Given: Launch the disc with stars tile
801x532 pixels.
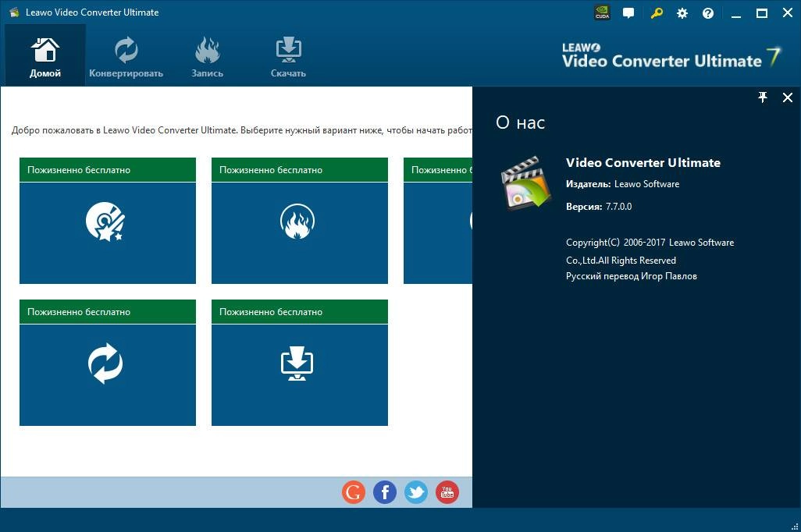Looking at the screenshot, I should [107, 232].
